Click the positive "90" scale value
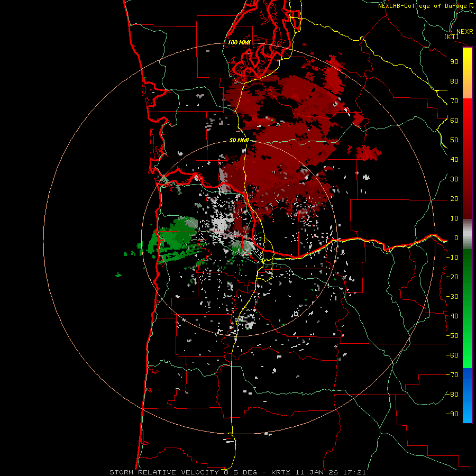 [x=454, y=62]
